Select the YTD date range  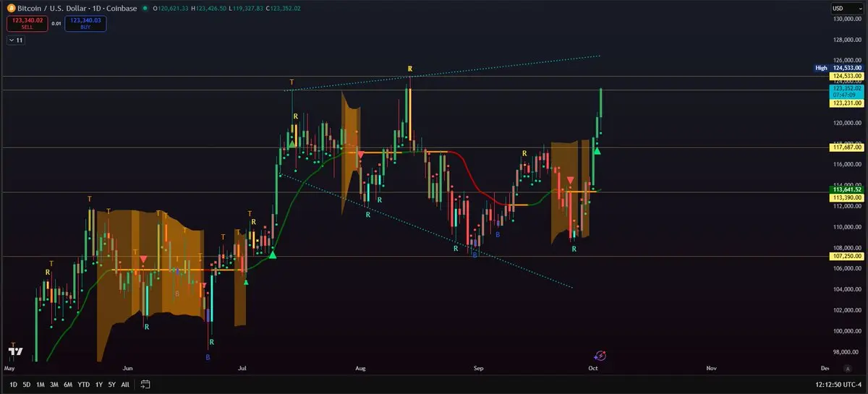pos(83,384)
